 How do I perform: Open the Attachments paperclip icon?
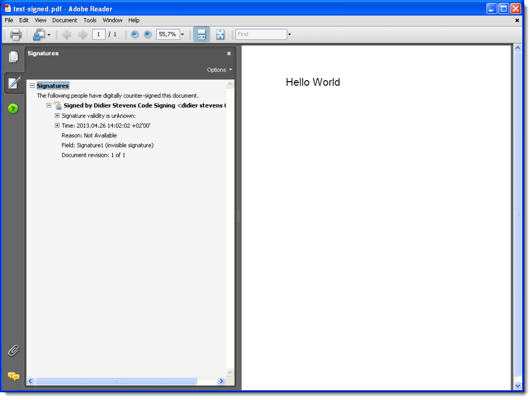(13, 351)
